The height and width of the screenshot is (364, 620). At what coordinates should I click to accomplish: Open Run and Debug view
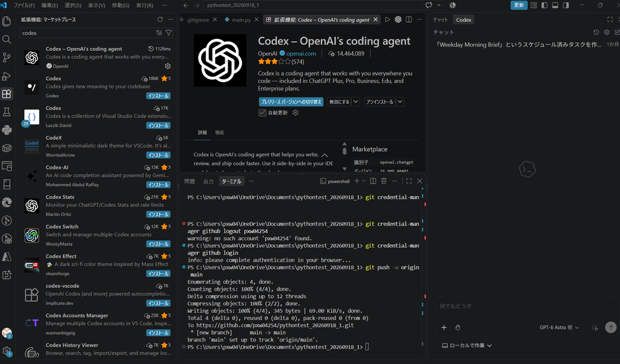[7, 76]
